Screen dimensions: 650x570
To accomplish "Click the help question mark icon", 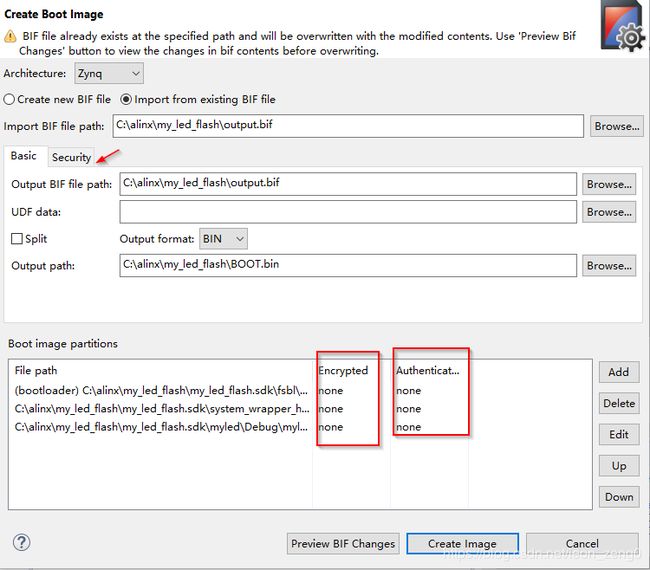I will 21,542.
